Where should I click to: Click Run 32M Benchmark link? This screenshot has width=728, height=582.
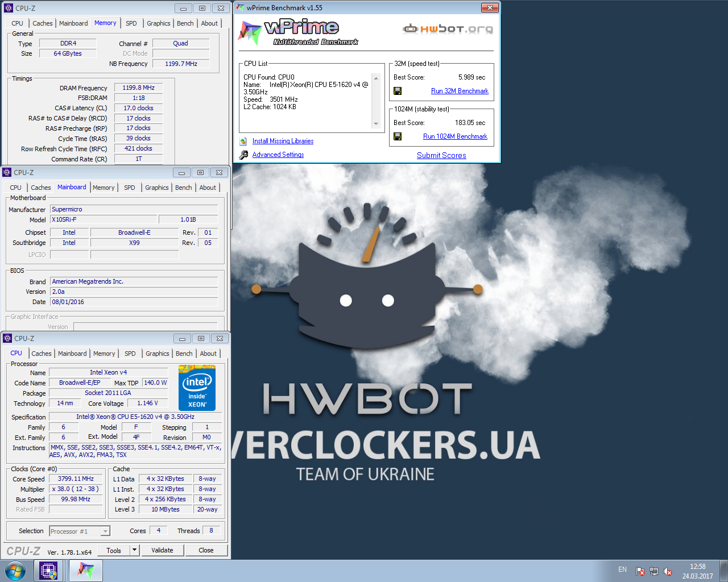pyautogui.click(x=460, y=91)
